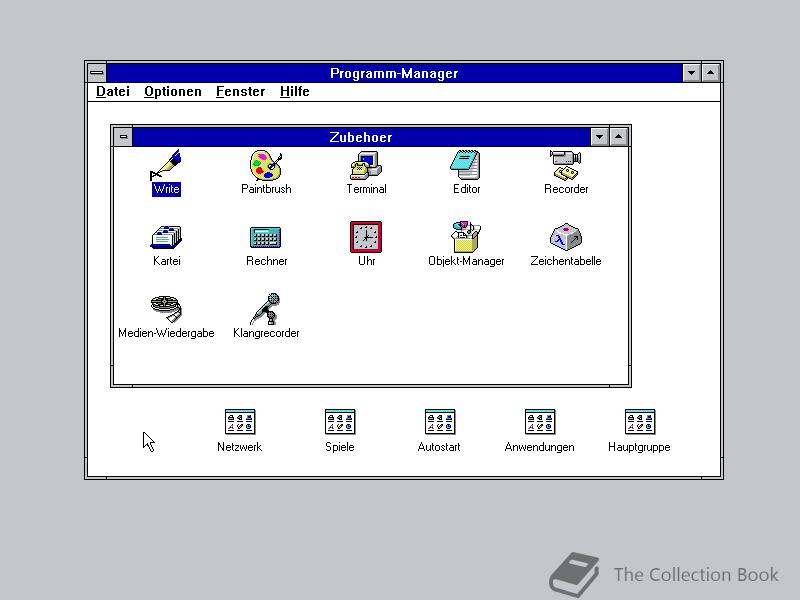The width and height of the screenshot is (800, 600).
Task: Select the Paintbrush palette icon
Action: coord(266,165)
